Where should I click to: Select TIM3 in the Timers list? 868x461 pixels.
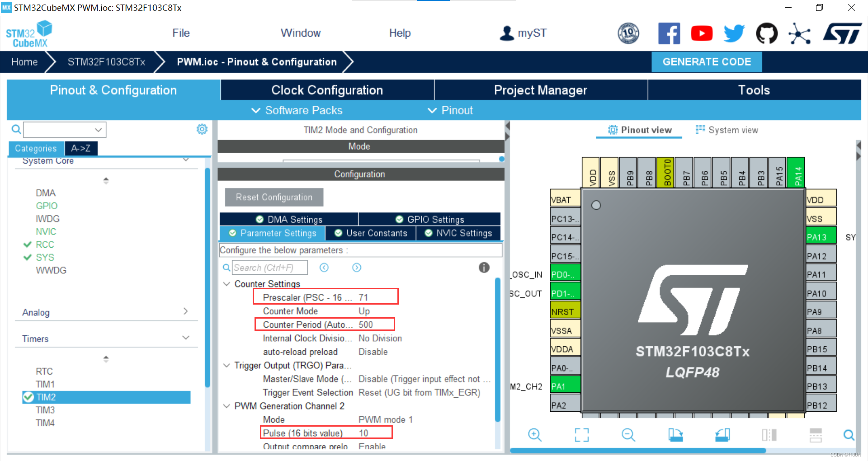[45, 410]
